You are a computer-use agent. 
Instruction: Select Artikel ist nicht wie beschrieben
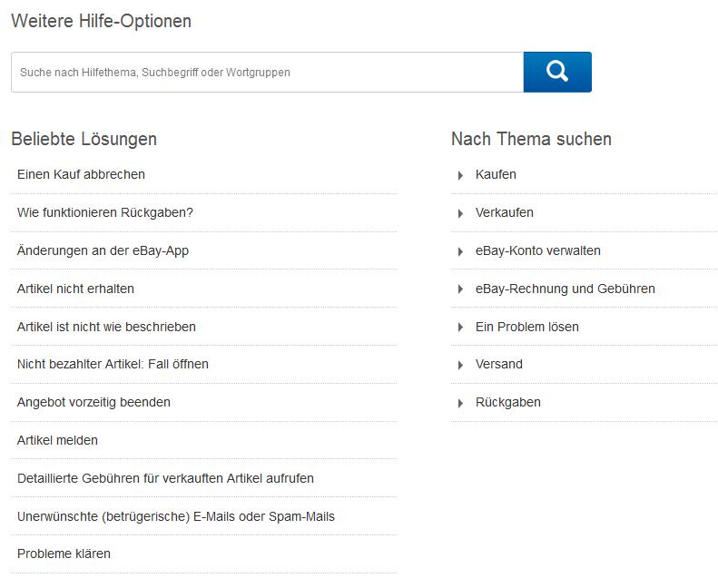pyautogui.click(x=106, y=327)
